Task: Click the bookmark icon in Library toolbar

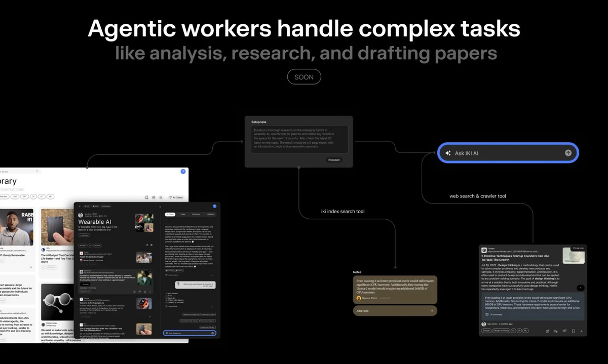Action: 146,197
